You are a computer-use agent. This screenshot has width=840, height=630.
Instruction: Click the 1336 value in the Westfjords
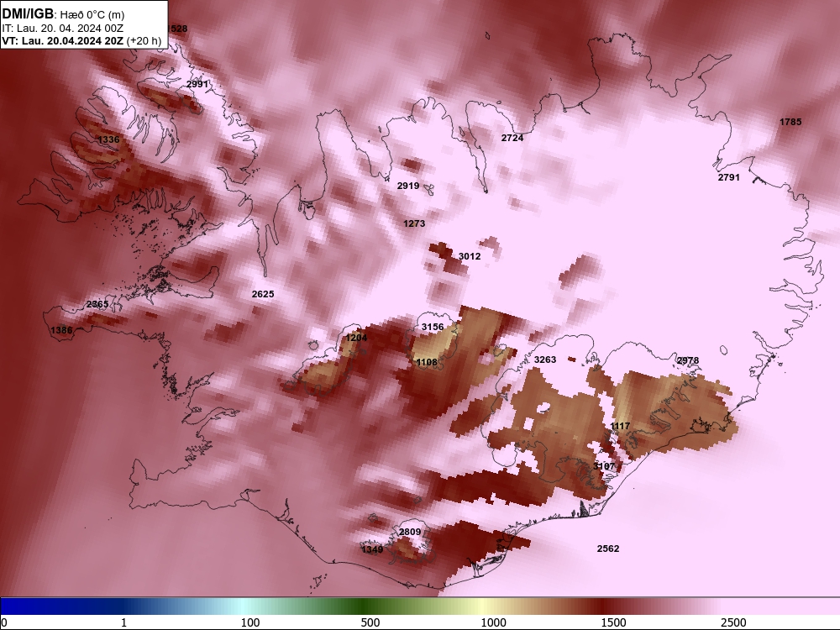(108, 139)
